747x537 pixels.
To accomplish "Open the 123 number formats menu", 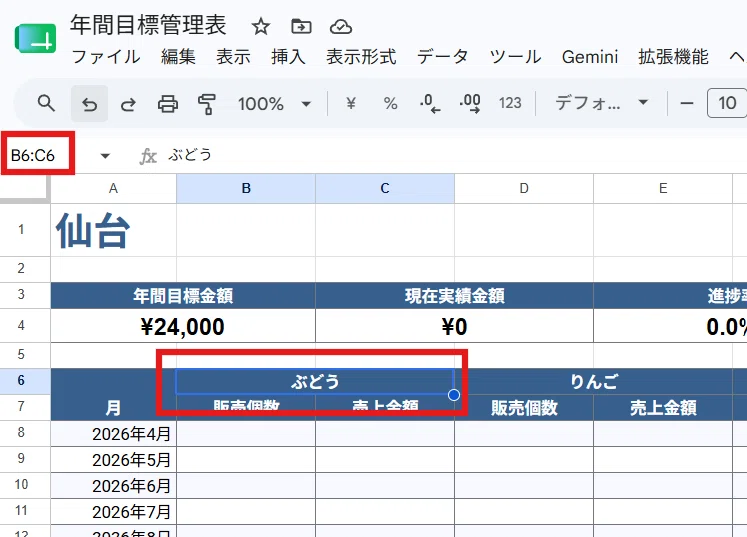I will coord(510,103).
